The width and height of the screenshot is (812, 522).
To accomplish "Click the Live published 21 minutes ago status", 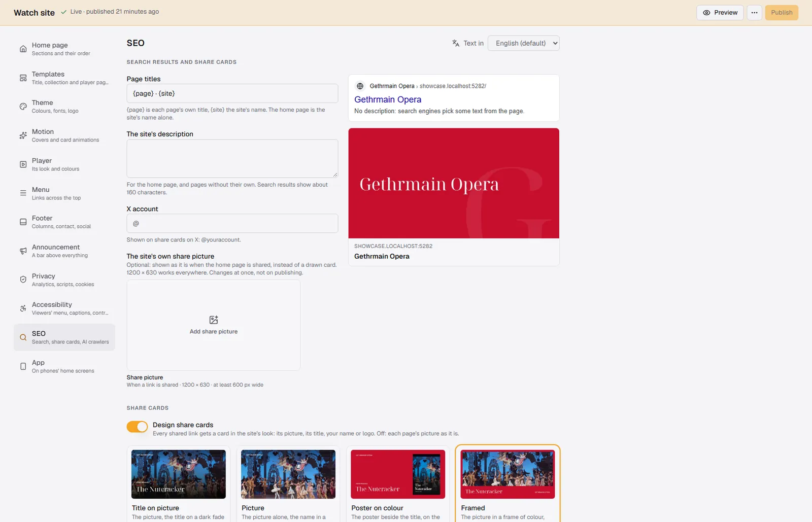I will coord(115,12).
